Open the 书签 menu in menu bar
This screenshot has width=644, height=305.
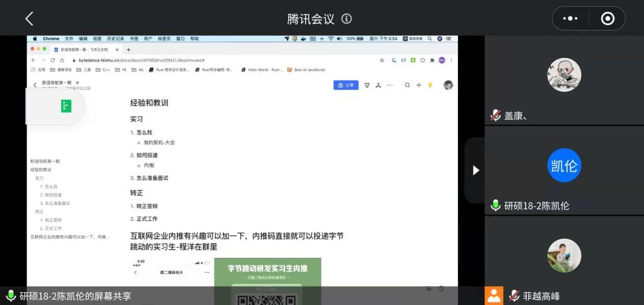tap(134, 38)
